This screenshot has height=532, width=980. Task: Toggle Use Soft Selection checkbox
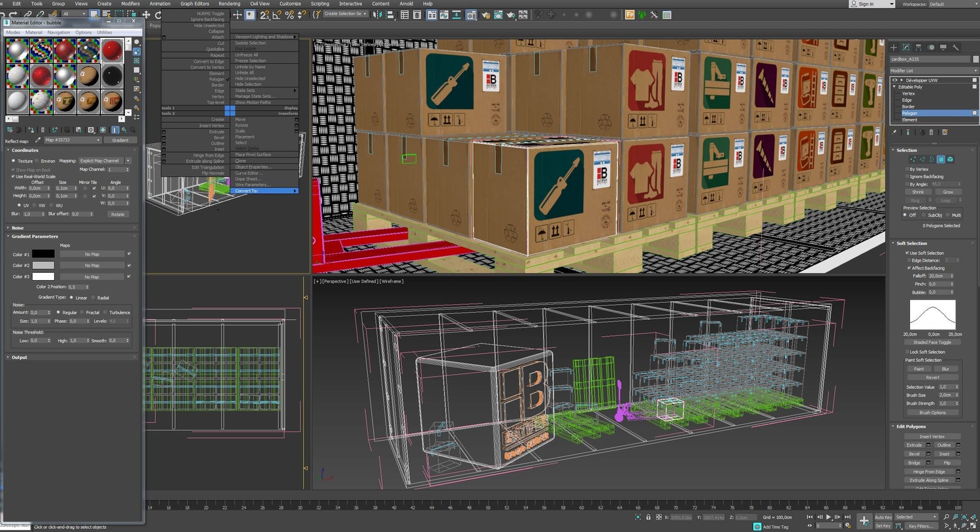pyautogui.click(x=907, y=253)
